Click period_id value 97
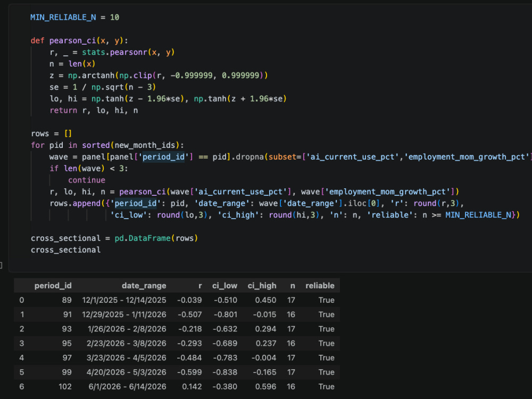Screen dimensions: 532x399 [67, 358]
